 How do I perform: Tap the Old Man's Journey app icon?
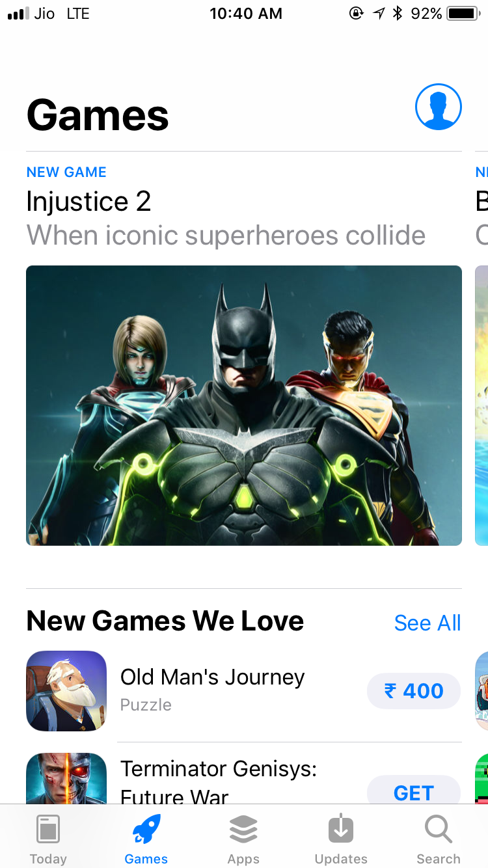[66, 691]
